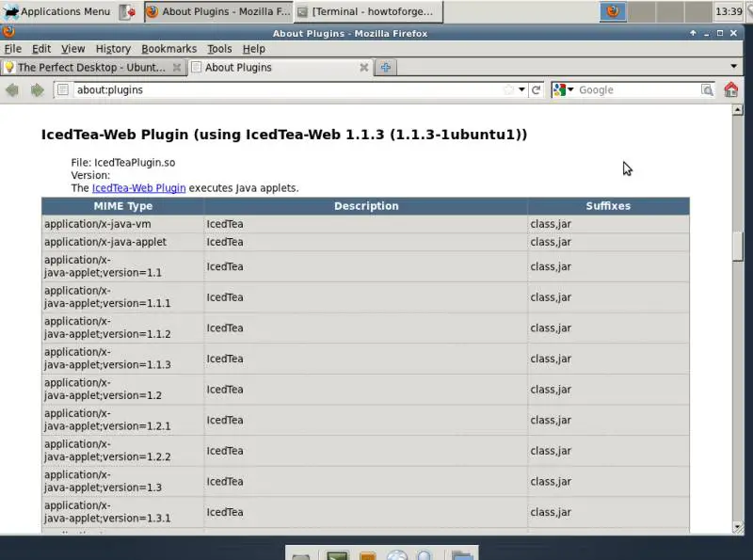Open the Help menu

[253, 49]
